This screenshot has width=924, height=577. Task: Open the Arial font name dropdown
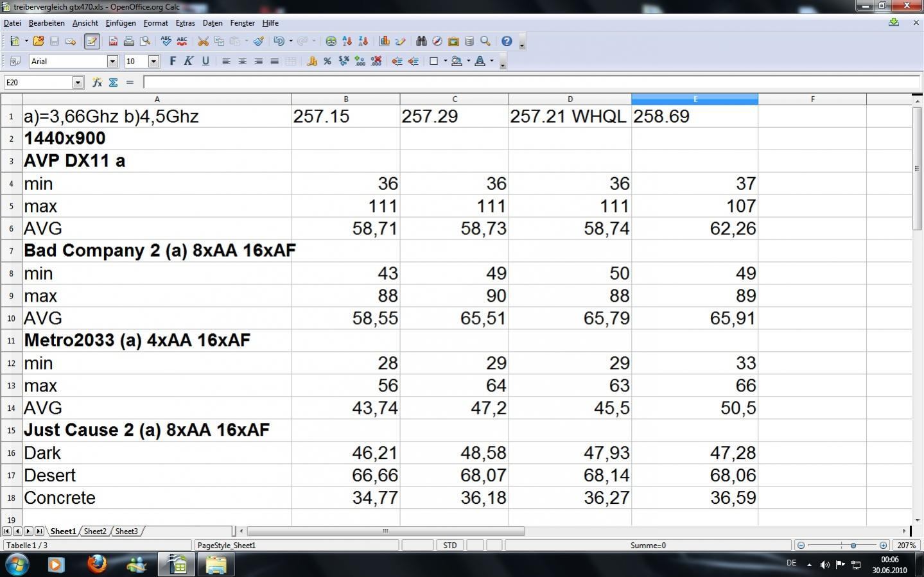[113, 62]
